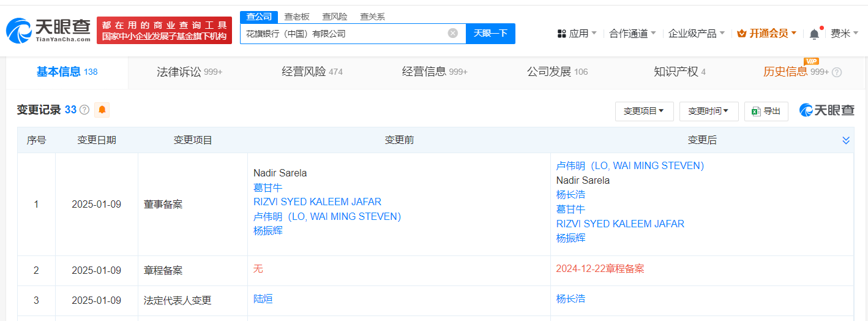Open the 开通会员 membership menu
This screenshot has height=321, width=868.
[766, 34]
